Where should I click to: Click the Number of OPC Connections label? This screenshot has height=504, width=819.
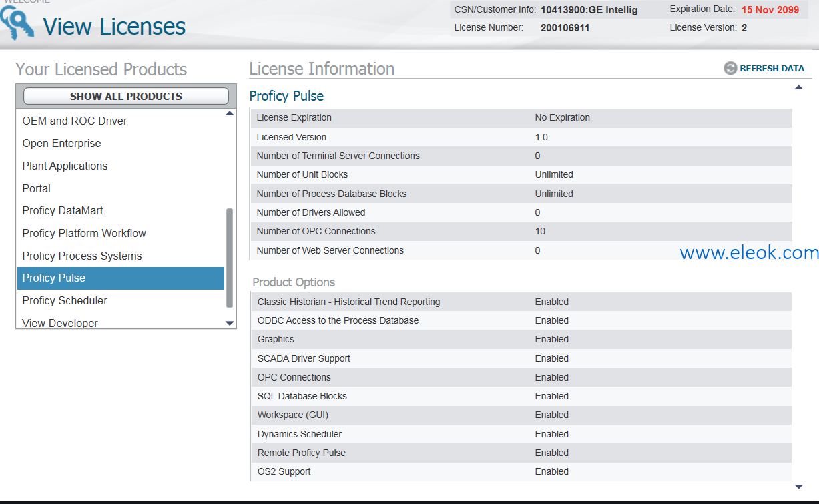point(316,231)
